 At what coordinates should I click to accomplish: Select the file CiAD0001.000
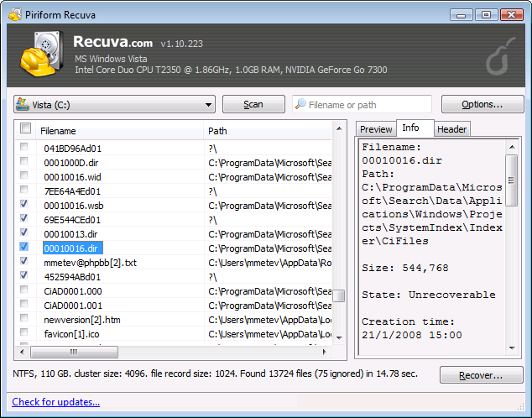coord(73,291)
